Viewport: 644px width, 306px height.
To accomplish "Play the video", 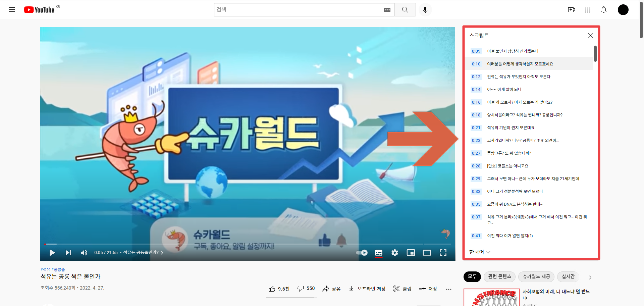I will [52, 253].
